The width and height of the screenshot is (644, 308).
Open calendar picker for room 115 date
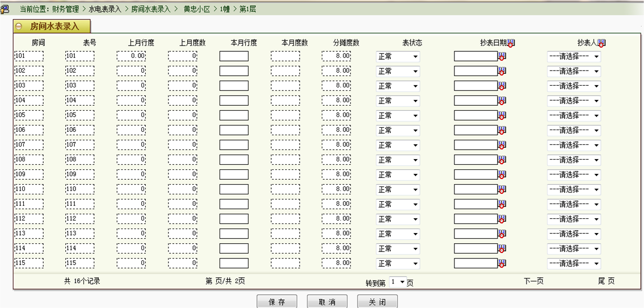tap(502, 263)
